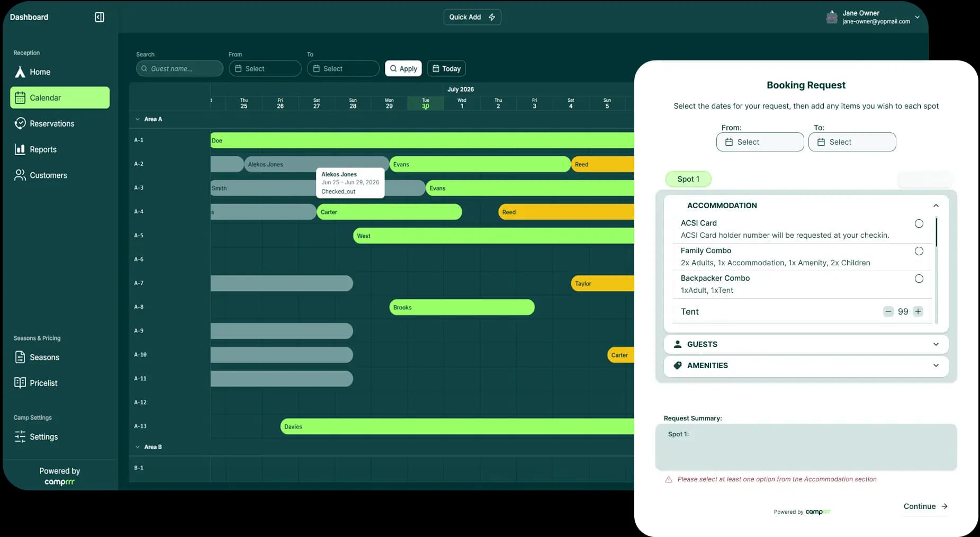Click the Settings sliders icon

20,436
